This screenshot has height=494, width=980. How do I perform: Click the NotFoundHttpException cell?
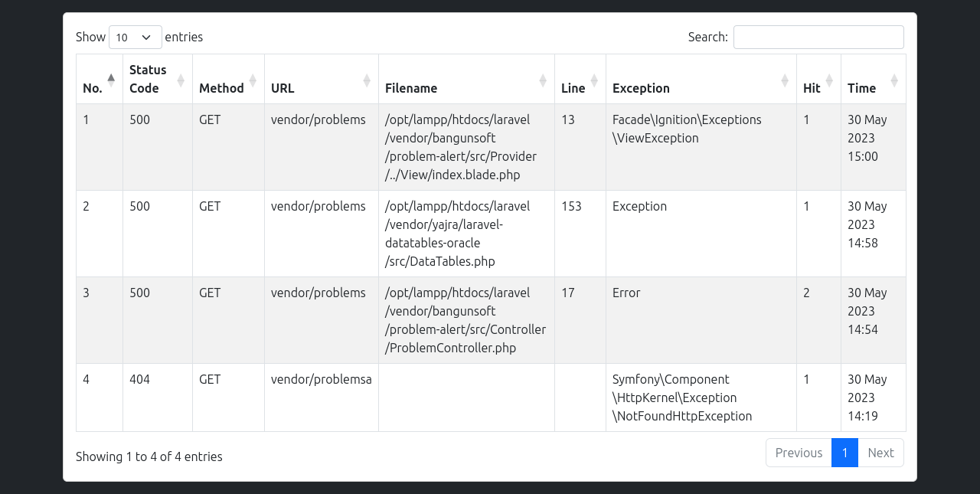pyautogui.click(x=681, y=397)
